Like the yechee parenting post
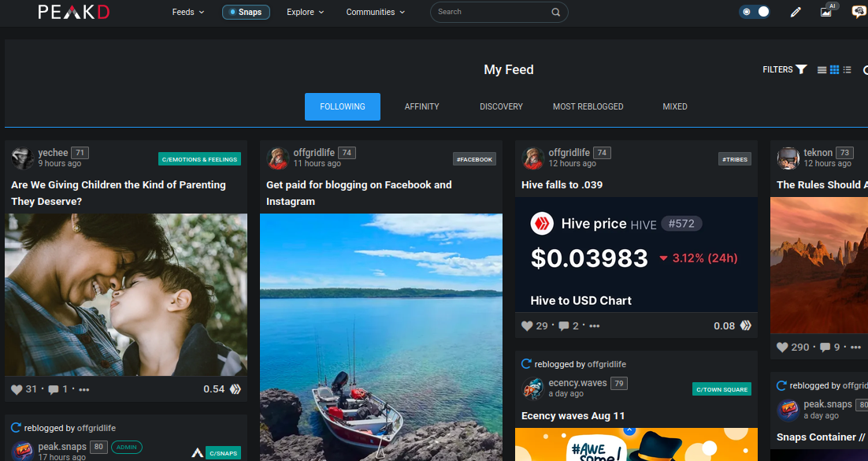 [17, 389]
